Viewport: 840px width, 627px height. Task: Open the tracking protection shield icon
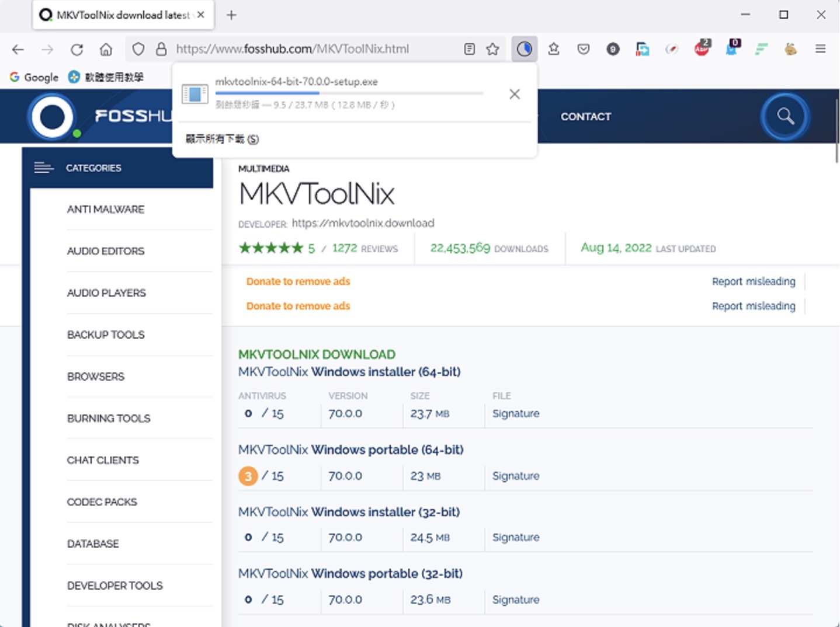coord(138,49)
